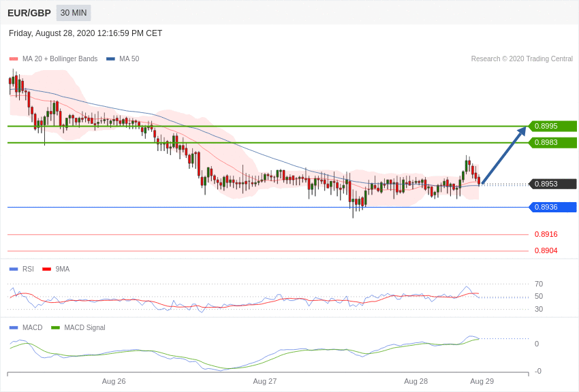Click the Aug 27 date axis label
Screen dimensions: 579x392
265,381
